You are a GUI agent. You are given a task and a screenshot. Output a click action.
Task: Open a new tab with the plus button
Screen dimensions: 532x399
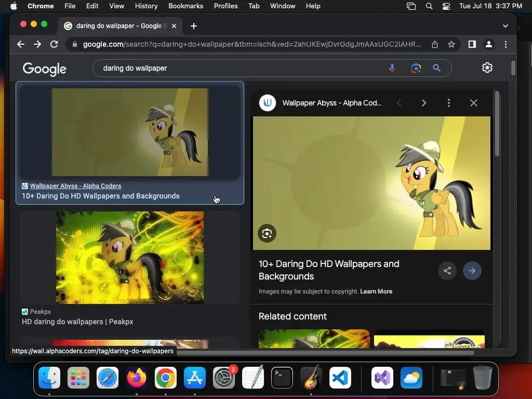[194, 26]
